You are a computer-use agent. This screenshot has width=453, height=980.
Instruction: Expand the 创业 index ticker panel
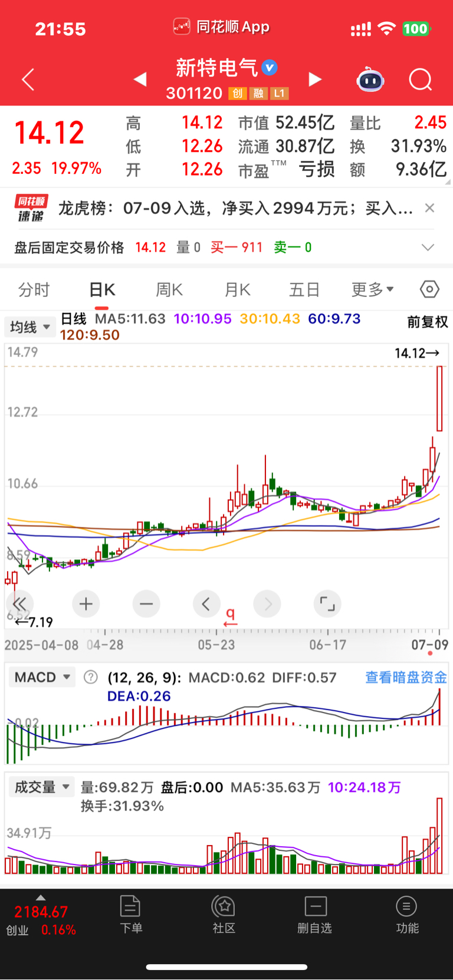(x=41, y=916)
